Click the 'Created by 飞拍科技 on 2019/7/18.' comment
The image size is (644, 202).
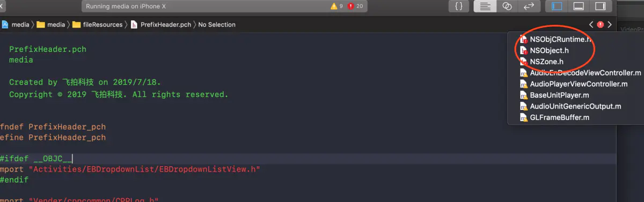(85, 83)
